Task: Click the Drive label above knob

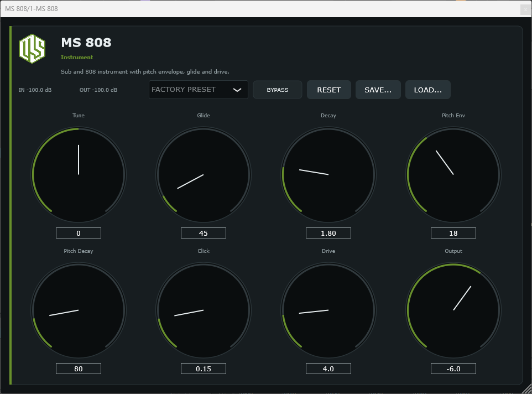Action: [x=328, y=251]
